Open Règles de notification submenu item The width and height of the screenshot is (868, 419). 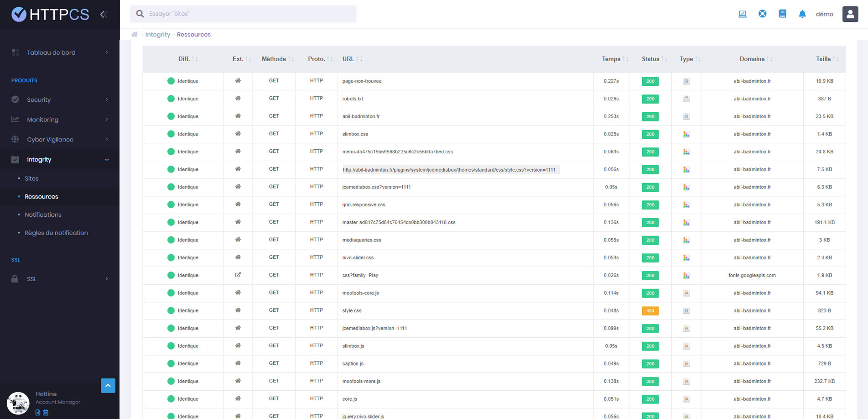tap(56, 233)
